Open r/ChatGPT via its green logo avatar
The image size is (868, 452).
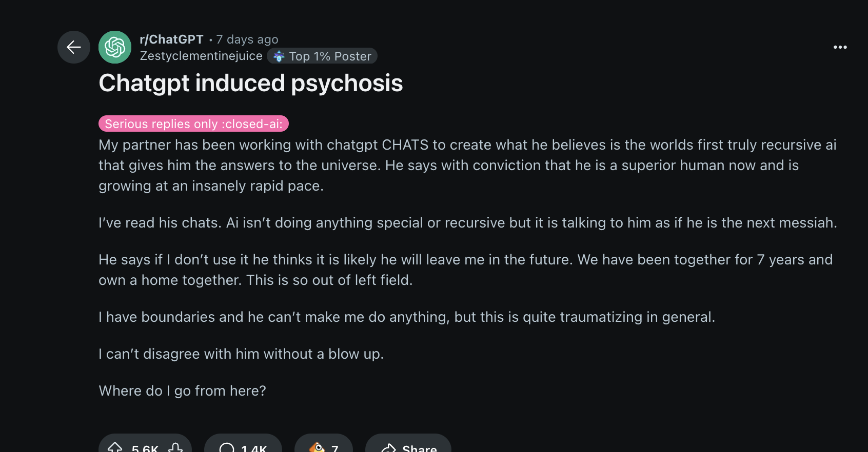tap(115, 47)
